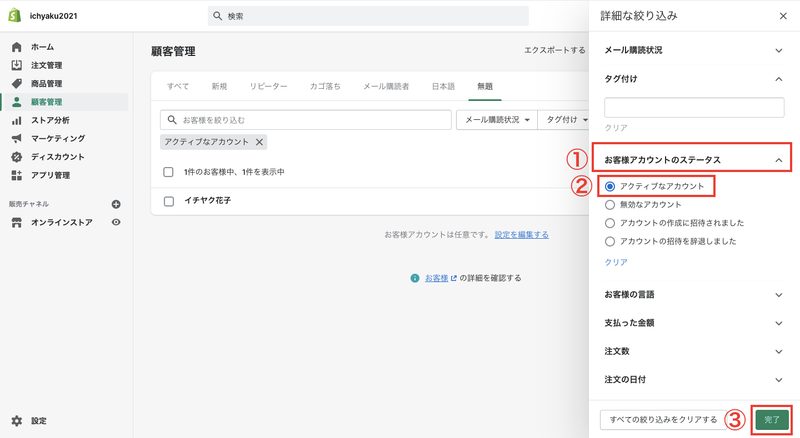The height and width of the screenshot is (438, 800).
Task: Switch to the カゴ落ち tab
Action: pyautogui.click(x=325, y=86)
